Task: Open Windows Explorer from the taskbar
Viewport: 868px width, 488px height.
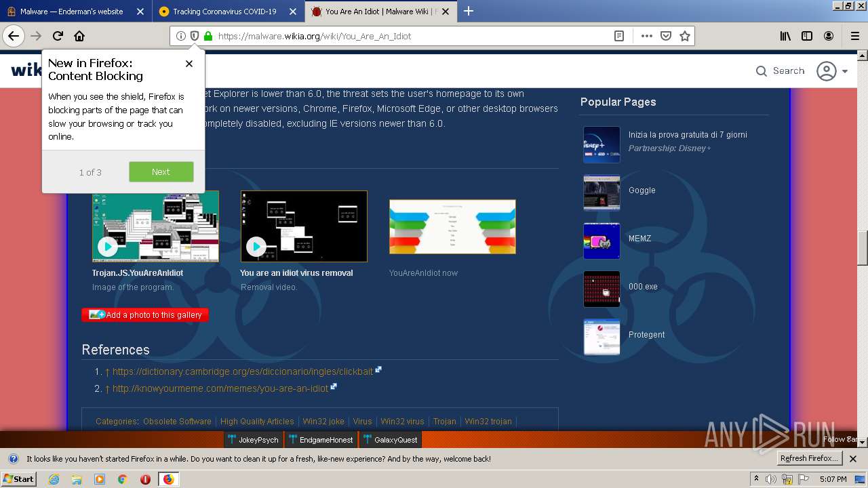Action: pos(77,479)
